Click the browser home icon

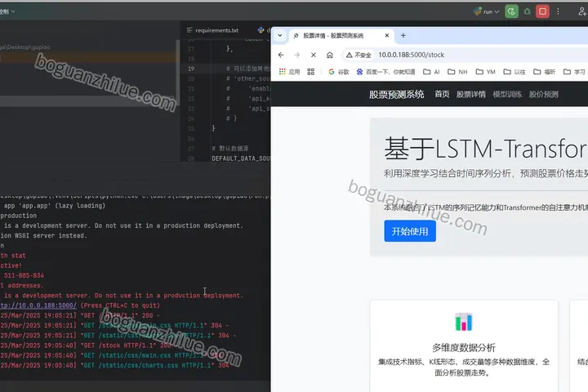click(330, 55)
